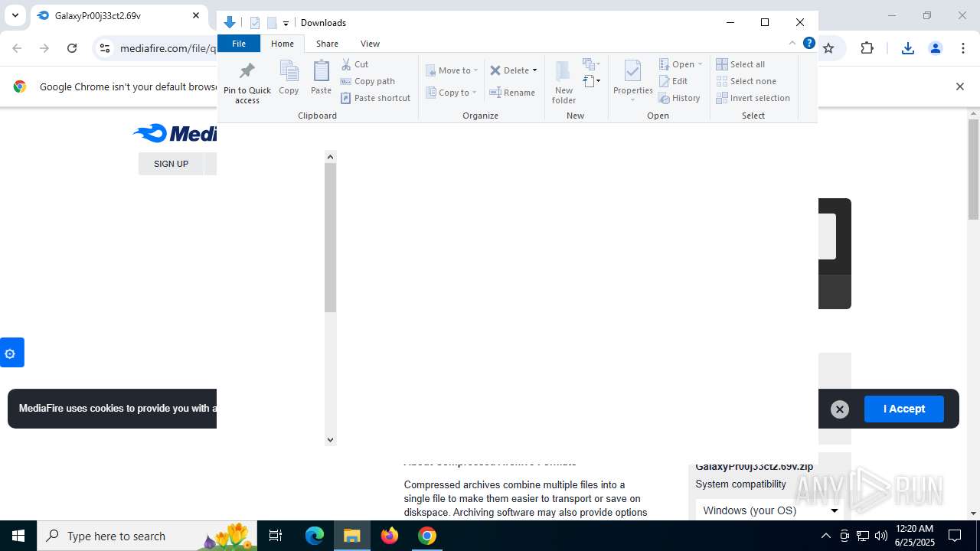
Task: Open Firefox from taskbar
Action: pos(390,536)
